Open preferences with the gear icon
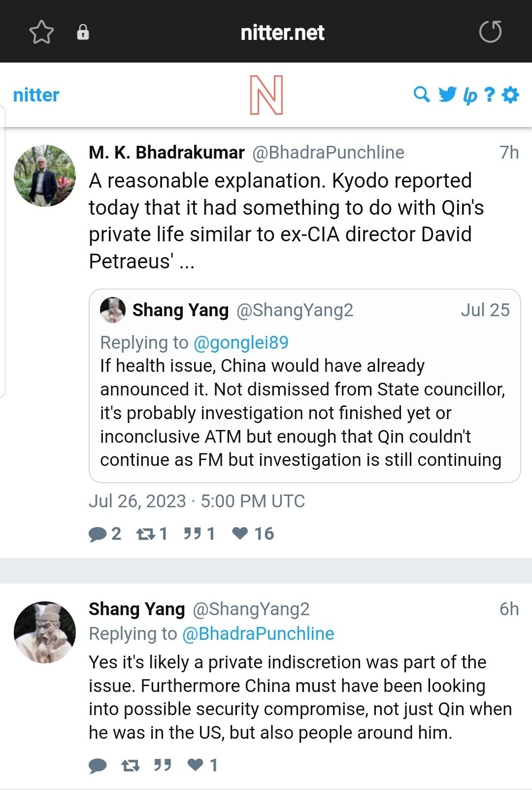532x790 pixels. point(510,94)
